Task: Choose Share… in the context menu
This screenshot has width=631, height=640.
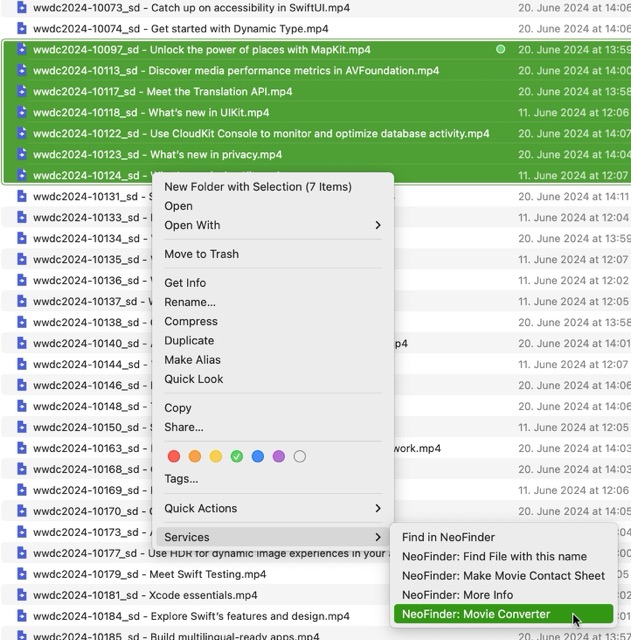Action: (x=184, y=427)
